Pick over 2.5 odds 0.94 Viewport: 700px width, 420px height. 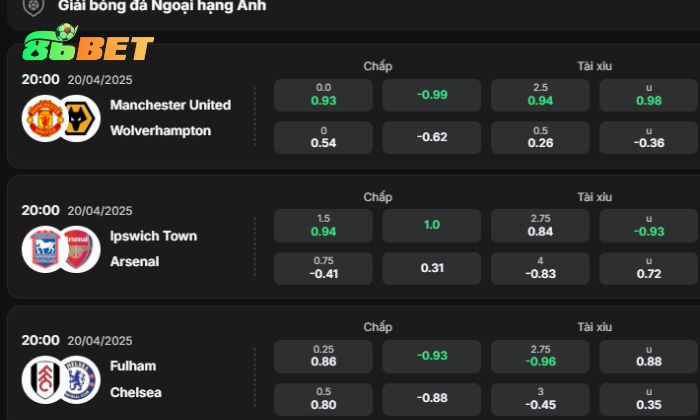(x=540, y=95)
